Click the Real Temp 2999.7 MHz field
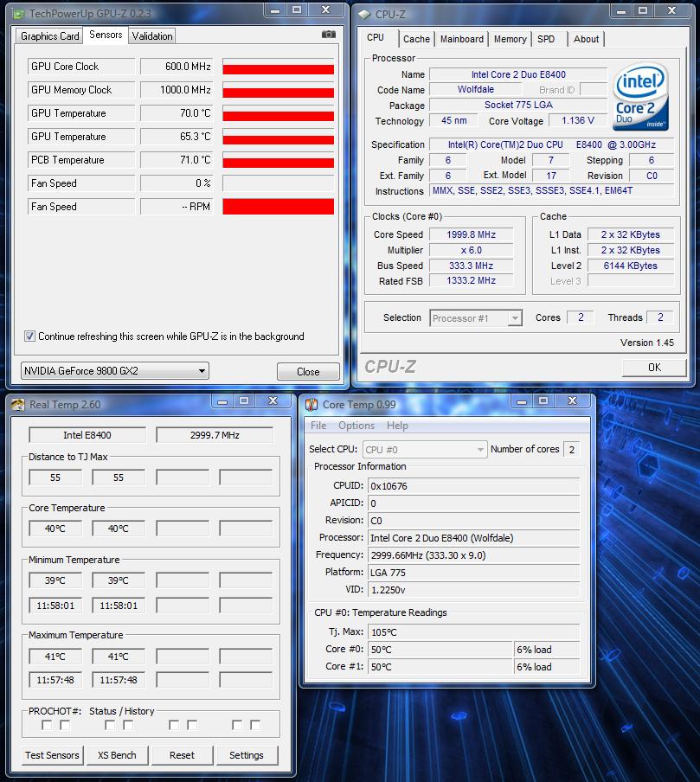The height and width of the screenshot is (782, 700). pyautogui.click(x=215, y=435)
